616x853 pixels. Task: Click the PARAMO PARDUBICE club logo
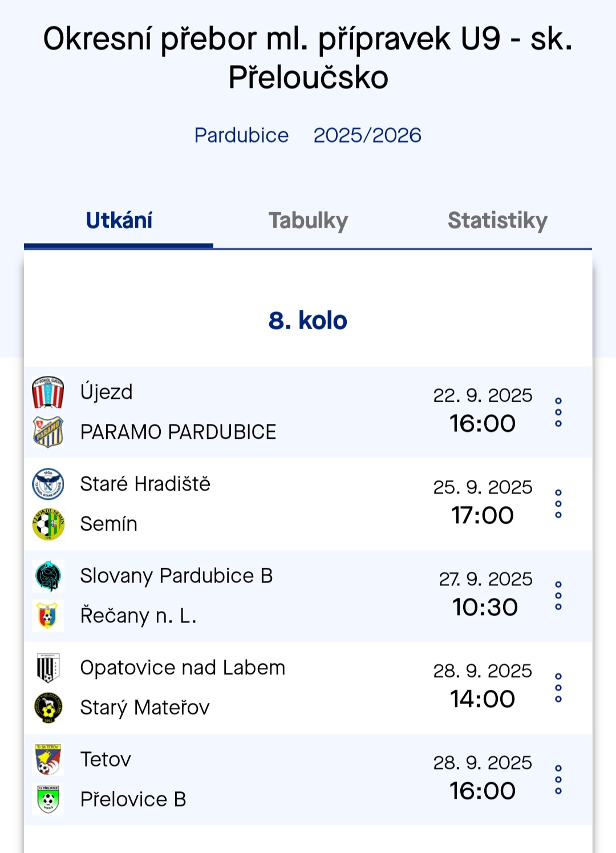point(48,432)
